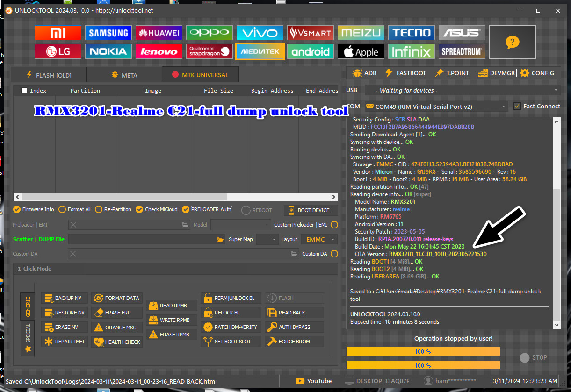Image resolution: width=571 pixels, height=392 pixels.
Task: Open the Layout EMMC dropdown
Action: coord(319,239)
